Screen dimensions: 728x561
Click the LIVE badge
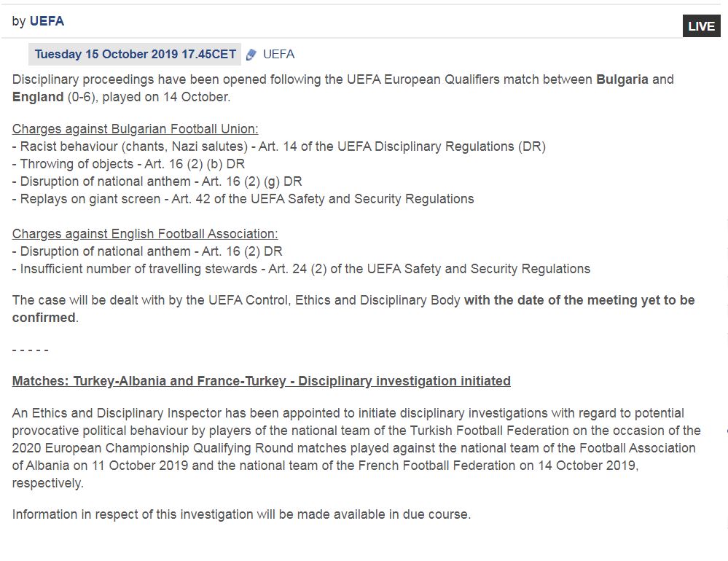tap(701, 26)
